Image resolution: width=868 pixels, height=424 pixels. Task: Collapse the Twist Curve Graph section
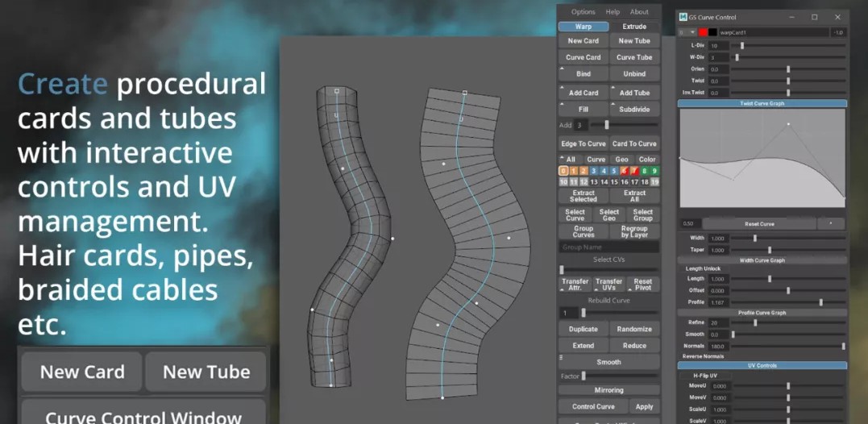point(762,103)
